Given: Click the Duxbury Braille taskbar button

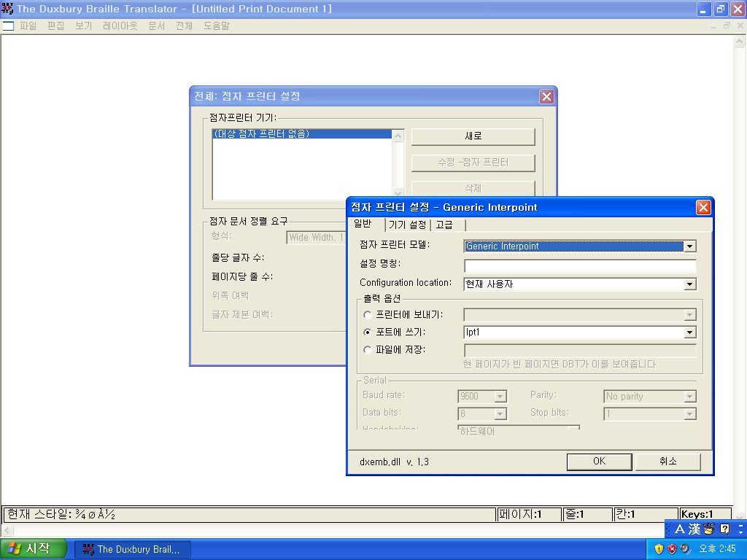Looking at the screenshot, I should click(x=133, y=550).
